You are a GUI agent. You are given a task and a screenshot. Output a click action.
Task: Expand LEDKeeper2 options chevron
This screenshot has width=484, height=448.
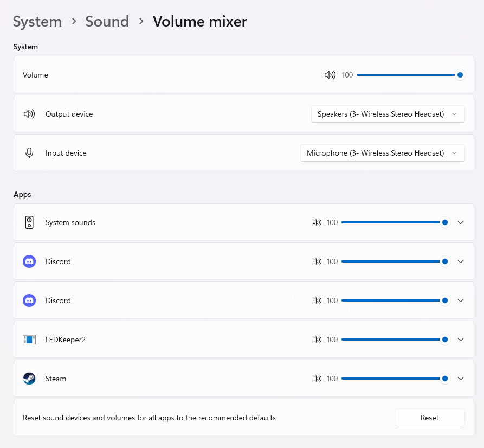pos(461,340)
